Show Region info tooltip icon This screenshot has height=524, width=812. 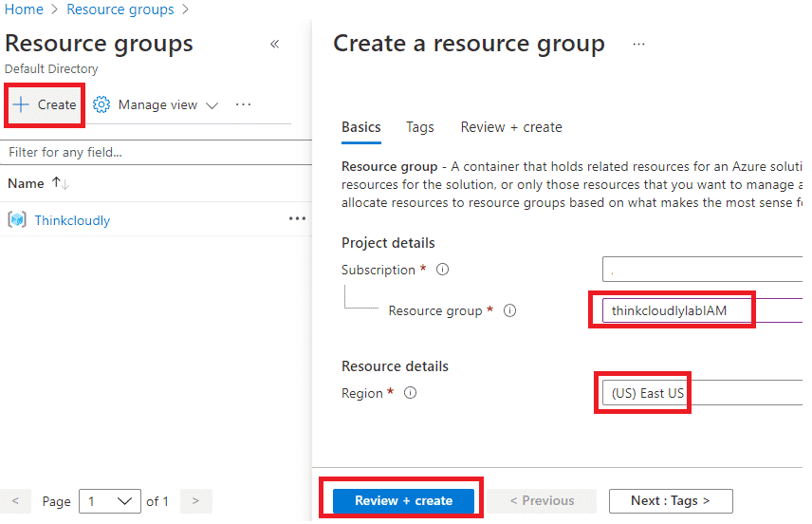pos(410,393)
